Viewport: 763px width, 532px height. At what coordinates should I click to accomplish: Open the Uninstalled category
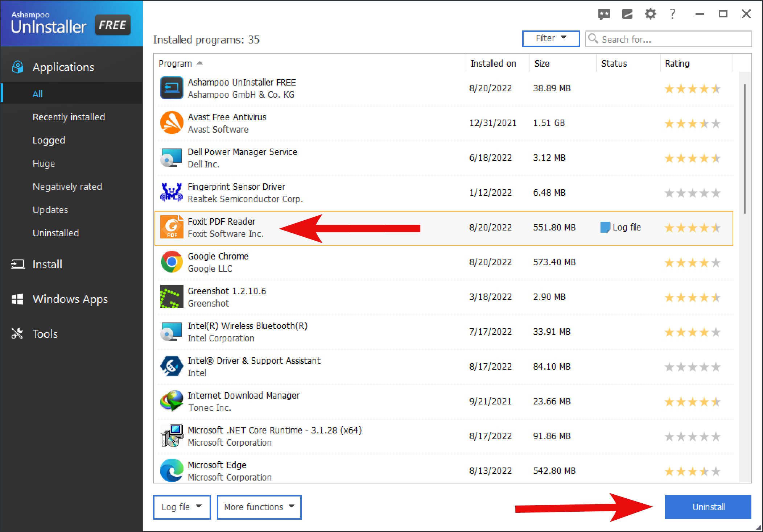pos(56,233)
